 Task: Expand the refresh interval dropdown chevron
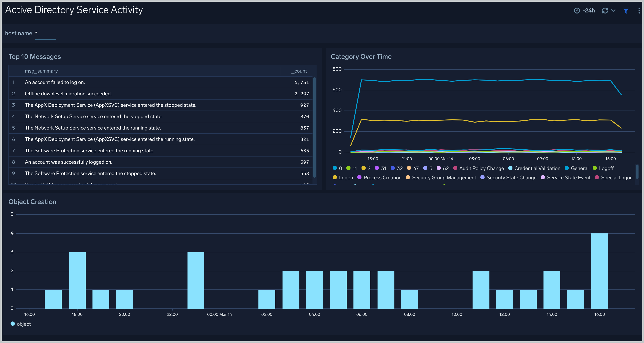tap(613, 11)
